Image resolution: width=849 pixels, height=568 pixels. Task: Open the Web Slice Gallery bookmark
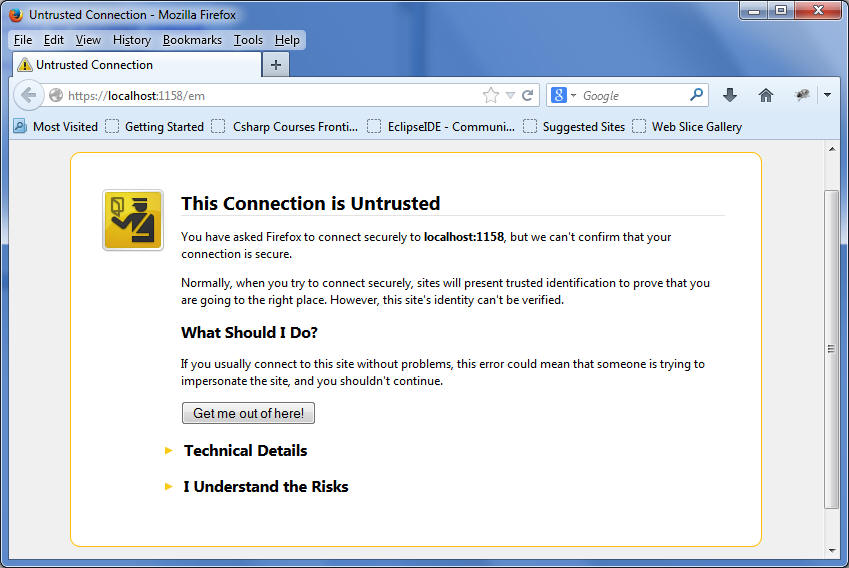(687, 127)
